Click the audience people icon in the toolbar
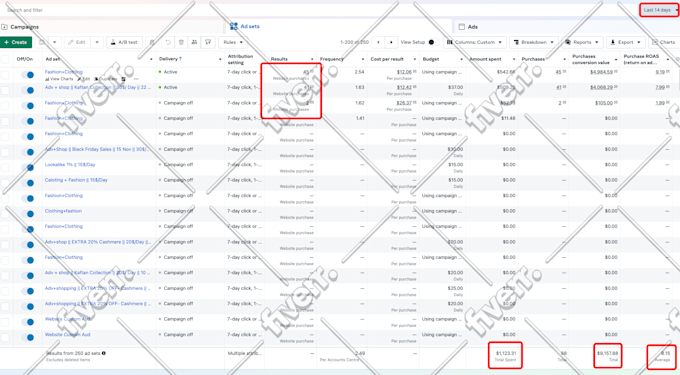The image size is (680, 375). (194, 42)
